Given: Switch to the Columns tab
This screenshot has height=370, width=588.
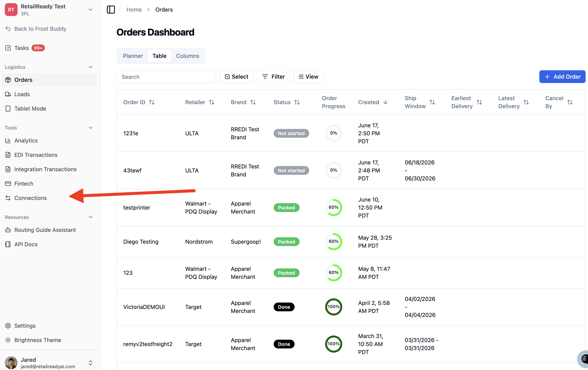Looking at the screenshot, I should click(187, 56).
